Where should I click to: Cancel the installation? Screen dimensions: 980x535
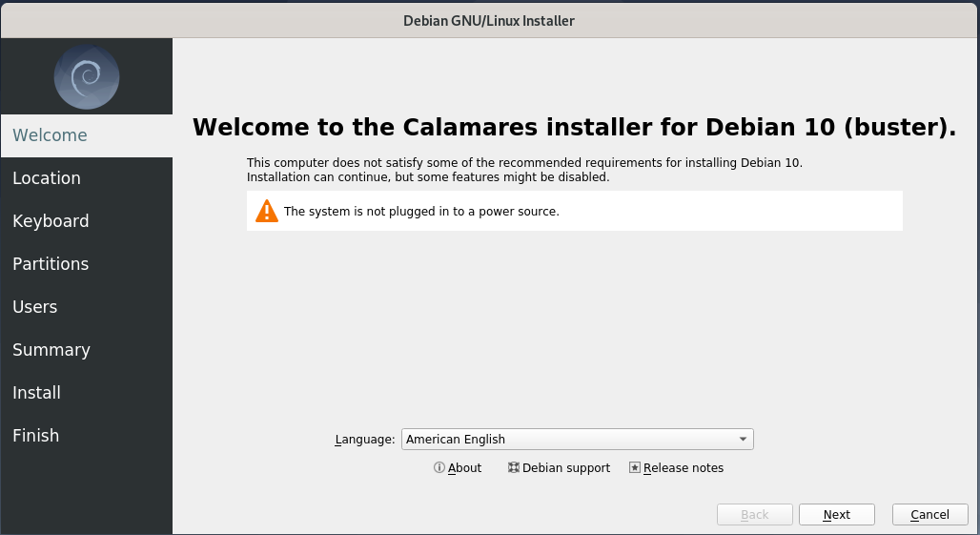coord(929,514)
